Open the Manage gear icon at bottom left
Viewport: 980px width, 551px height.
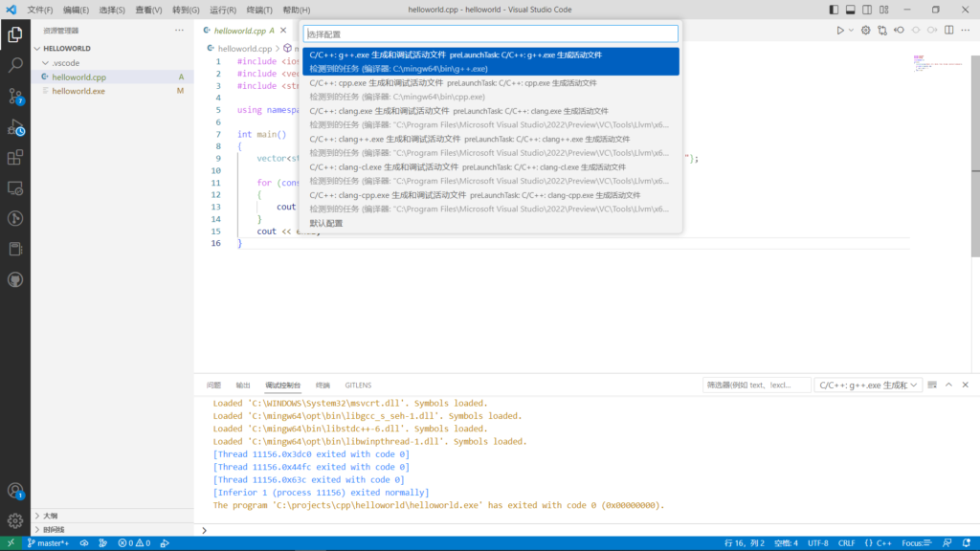pos(15,521)
